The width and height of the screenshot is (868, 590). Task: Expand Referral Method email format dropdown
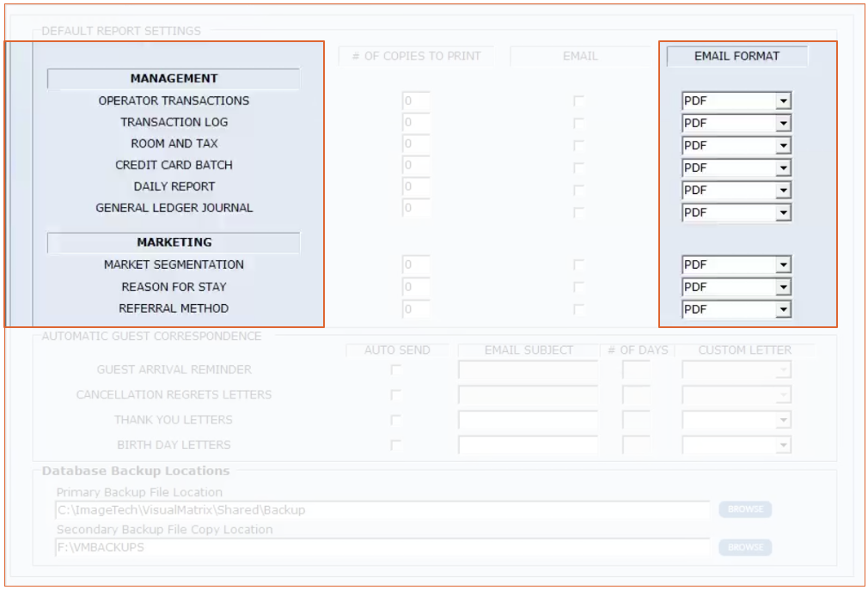(782, 310)
